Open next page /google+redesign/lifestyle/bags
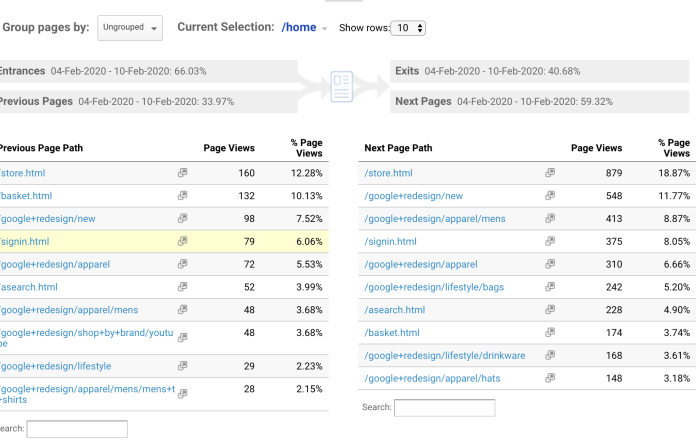 (434, 287)
